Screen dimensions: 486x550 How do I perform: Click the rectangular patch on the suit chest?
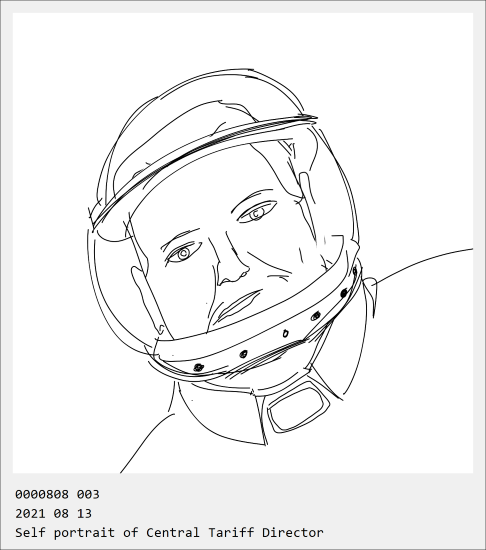[298, 407]
